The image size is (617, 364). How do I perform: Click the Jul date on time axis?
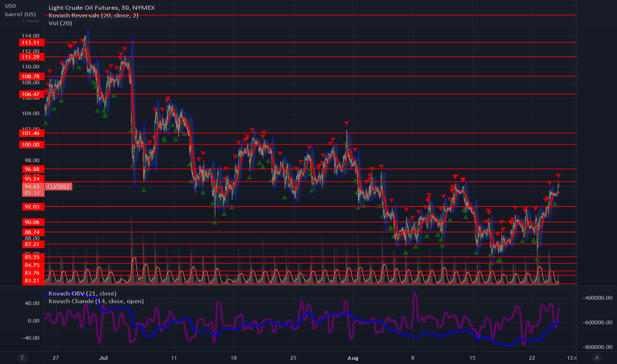tap(103, 357)
